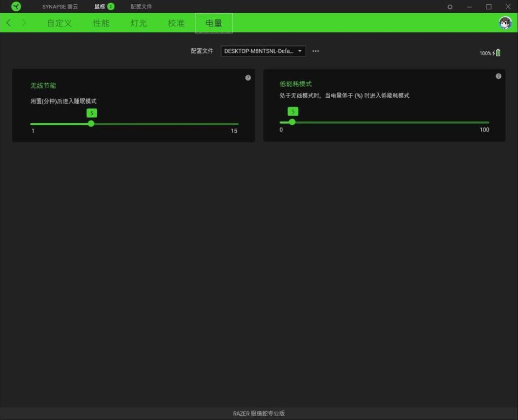Image resolution: width=518 pixels, height=420 pixels.
Task: Open the 灯光 tab
Action: pos(139,23)
